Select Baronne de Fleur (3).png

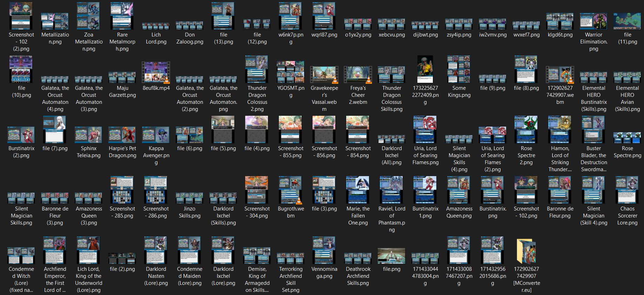55,198
